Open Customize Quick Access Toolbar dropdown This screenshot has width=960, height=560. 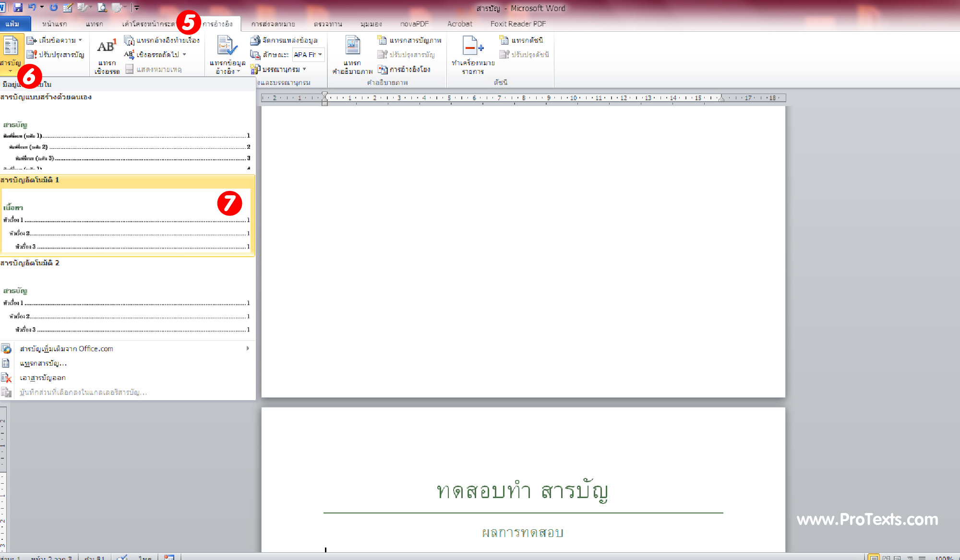click(x=137, y=8)
